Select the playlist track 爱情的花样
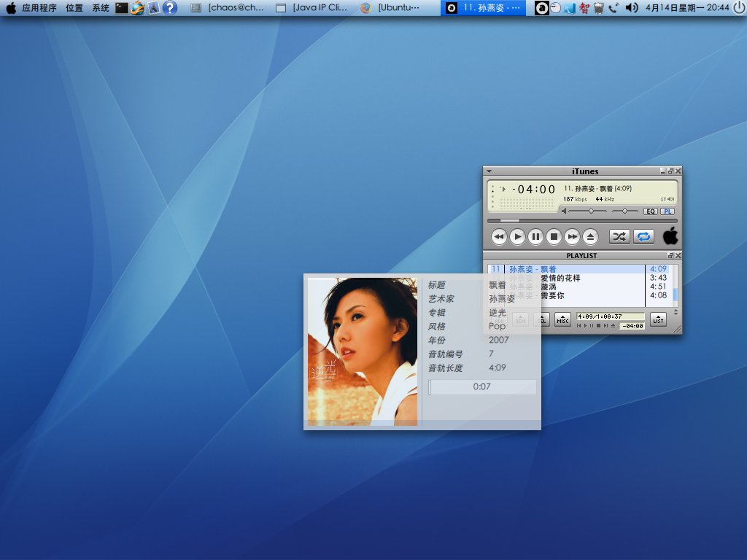 click(x=560, y=278)
